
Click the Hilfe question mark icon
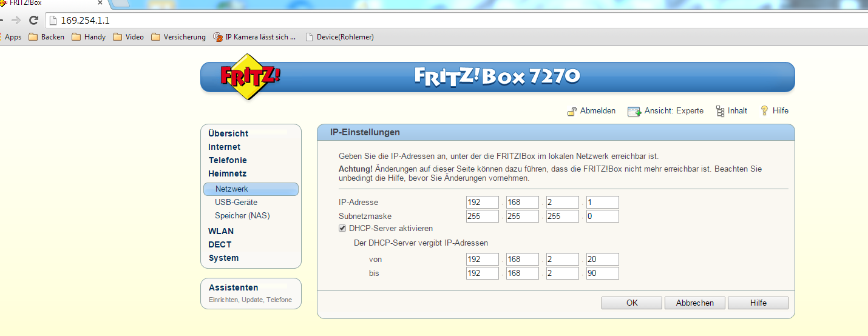764,111
